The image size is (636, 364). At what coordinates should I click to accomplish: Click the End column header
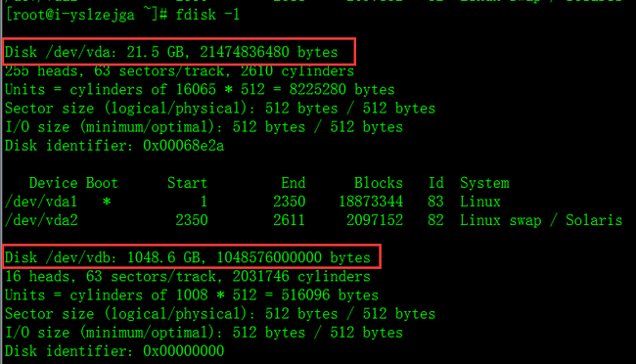click(x=294, y=183)
